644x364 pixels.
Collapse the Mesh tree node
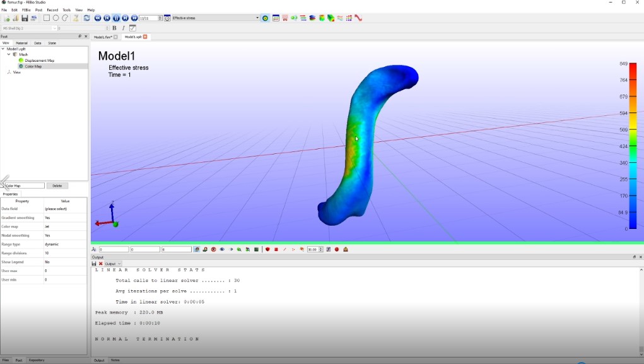(x=8, y=54)
